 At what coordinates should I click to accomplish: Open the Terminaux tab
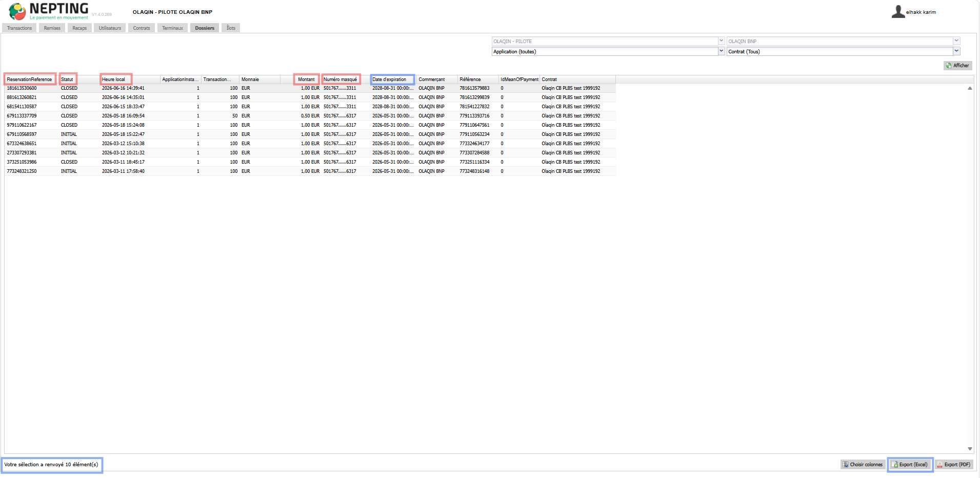173,28
